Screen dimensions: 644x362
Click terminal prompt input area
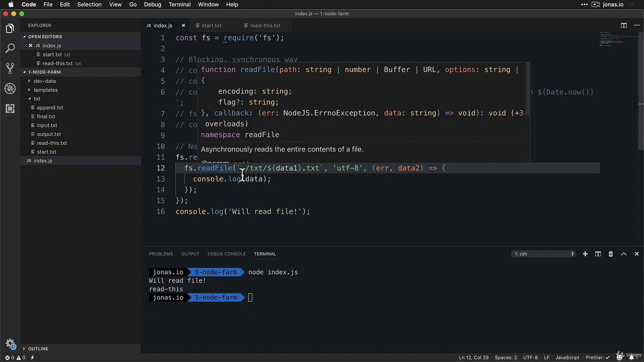(x=250, y=298)
